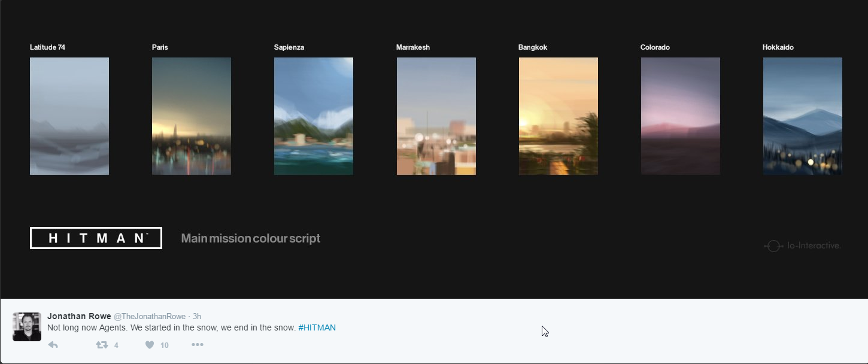Click the 'Hokkaido' label
868x364 pixels.
778,47
